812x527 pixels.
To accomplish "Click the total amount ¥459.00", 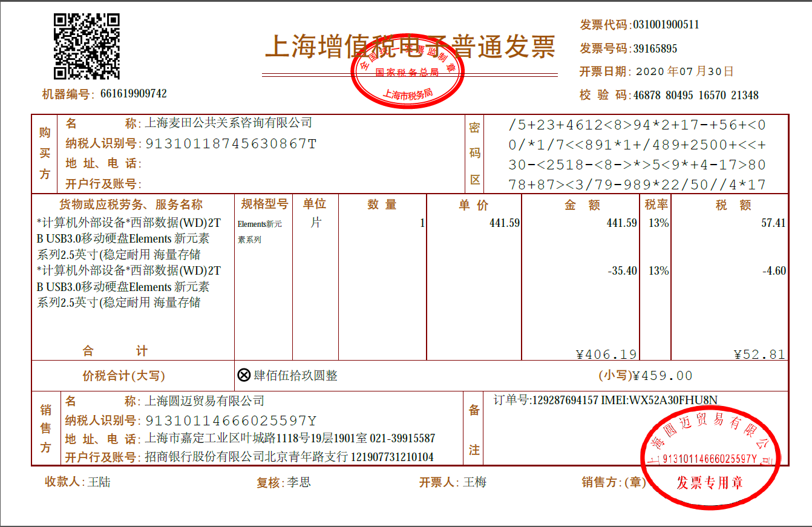I will (663, 376).
